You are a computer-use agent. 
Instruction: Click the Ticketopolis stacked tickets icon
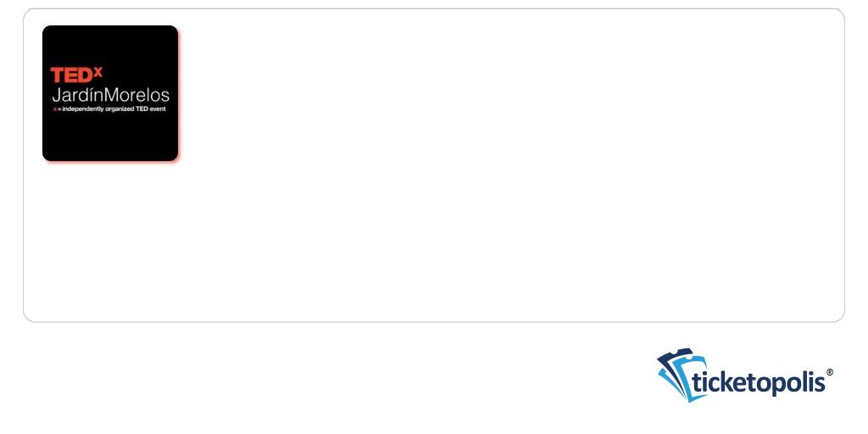(682, 375)
